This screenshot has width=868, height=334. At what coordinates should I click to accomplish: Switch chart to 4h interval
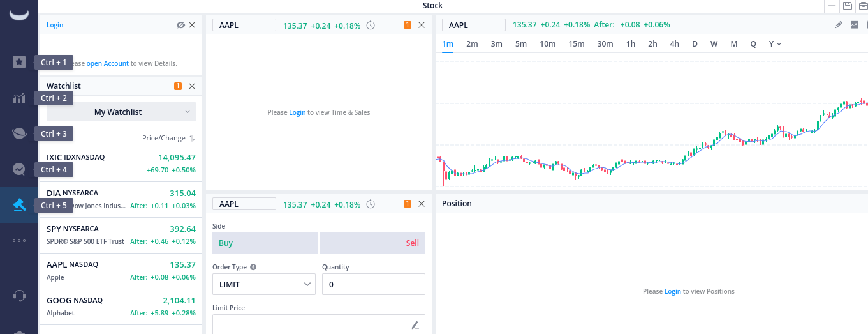[x=675, y=43]
